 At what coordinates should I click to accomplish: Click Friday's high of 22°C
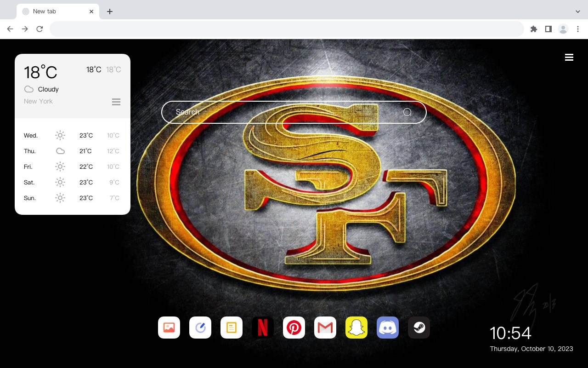pyautogui.click(x=86, y=167)
